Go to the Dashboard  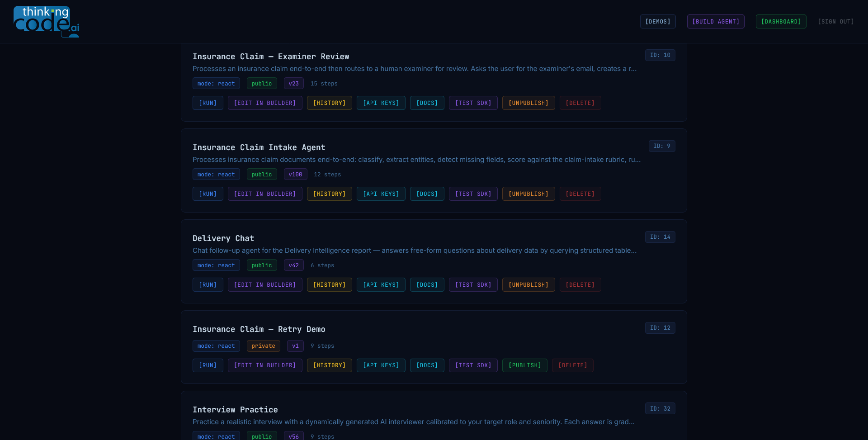pos(781,22)
